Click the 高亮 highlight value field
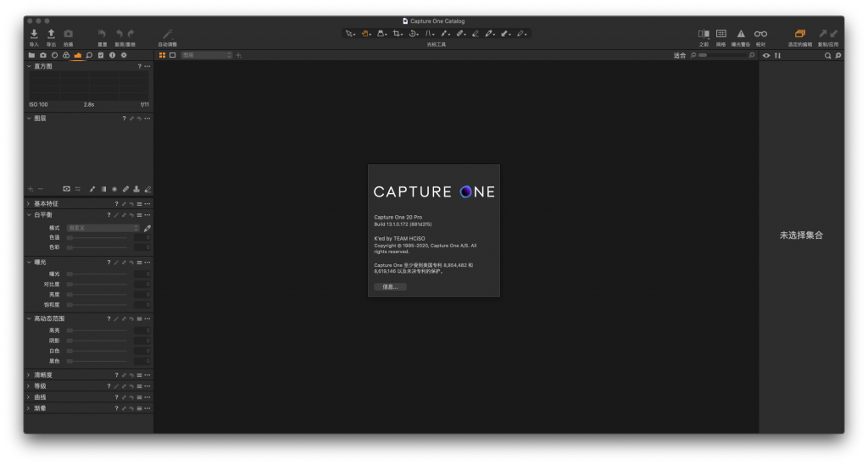Screen dimensions: 868x465 click(x=142, y=330)
